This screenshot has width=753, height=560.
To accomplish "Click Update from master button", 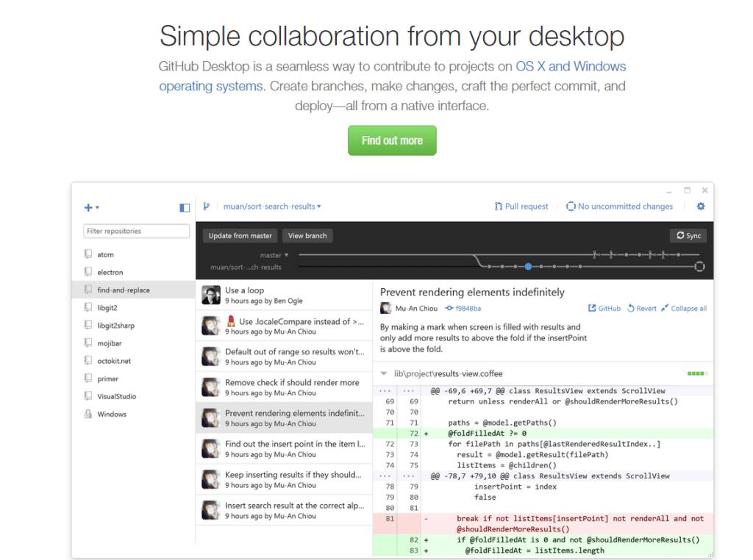I will tap(240, 236).
